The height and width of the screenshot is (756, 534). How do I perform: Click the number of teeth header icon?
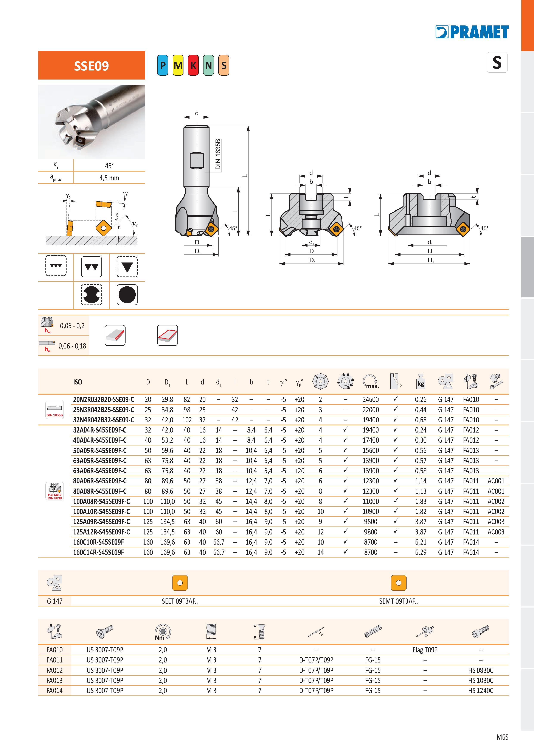pos(320,382)
